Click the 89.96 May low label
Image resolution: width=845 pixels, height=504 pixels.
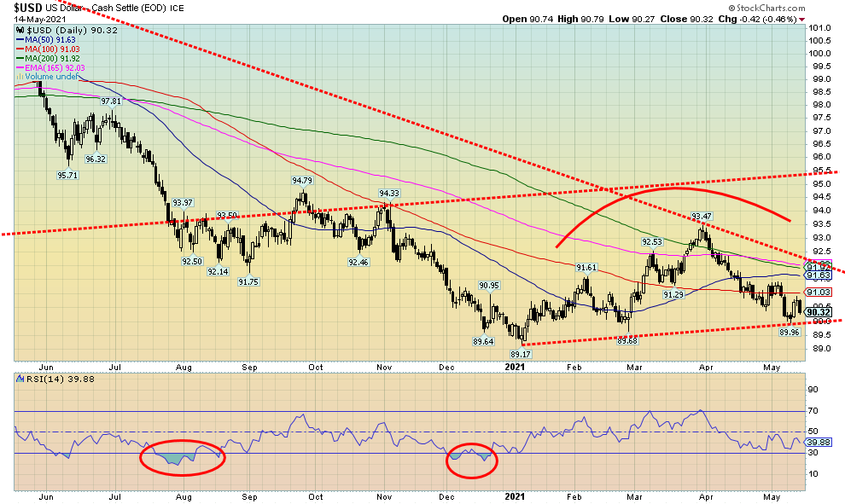pos(788,333)
